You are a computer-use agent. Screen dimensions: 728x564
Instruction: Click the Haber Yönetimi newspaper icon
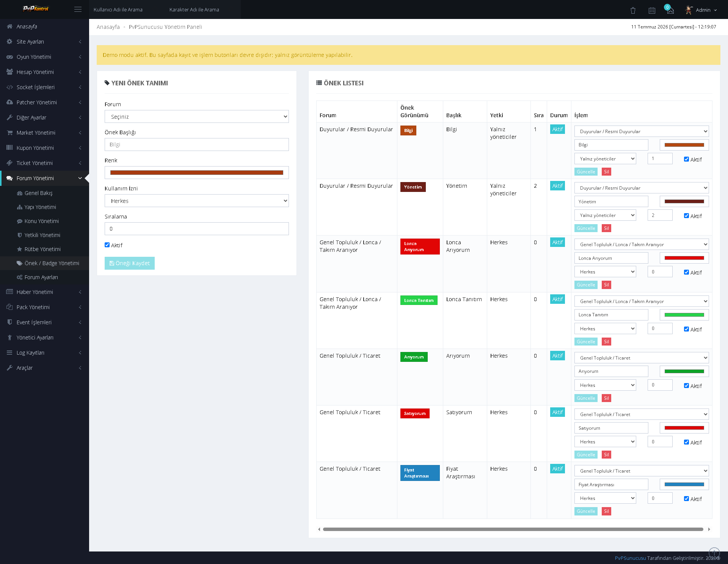click(x=9, y=292)
